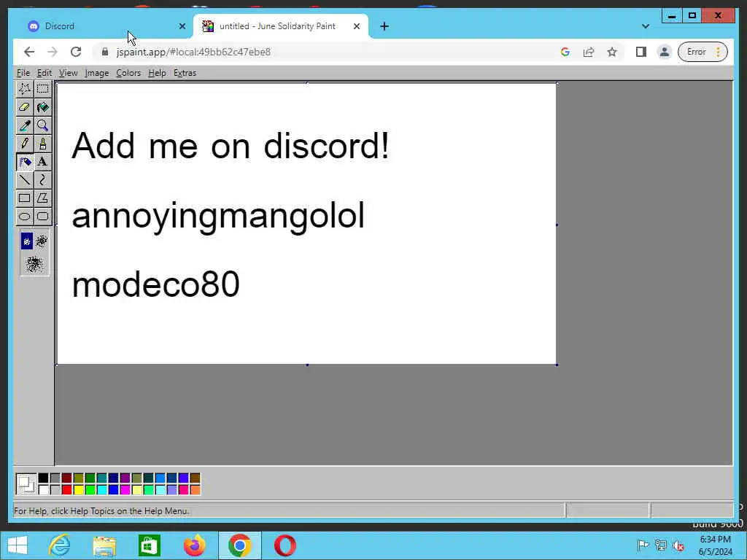View site information via lock icon
Viewport: 747px width, 560px height.
(x=105, y=52)
